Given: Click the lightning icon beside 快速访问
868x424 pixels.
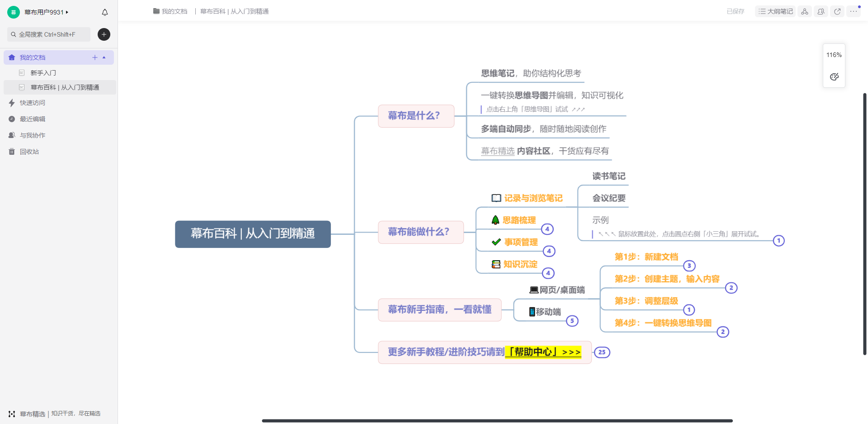Looking at the screenshot, I should (12, 103).
